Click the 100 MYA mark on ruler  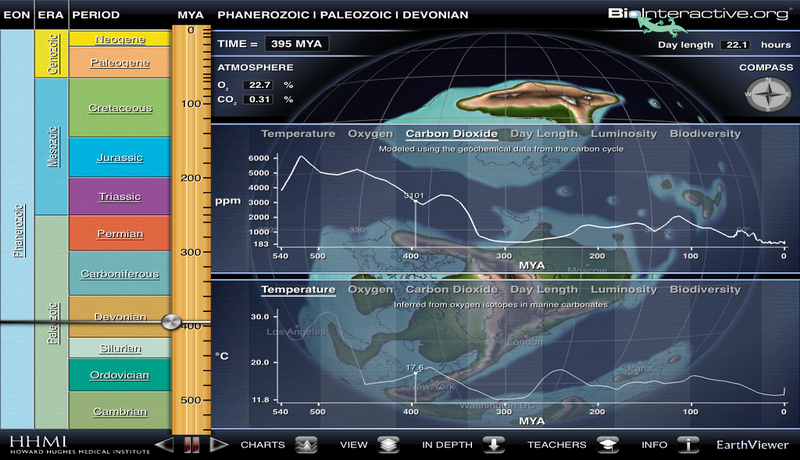click(191, 104)
